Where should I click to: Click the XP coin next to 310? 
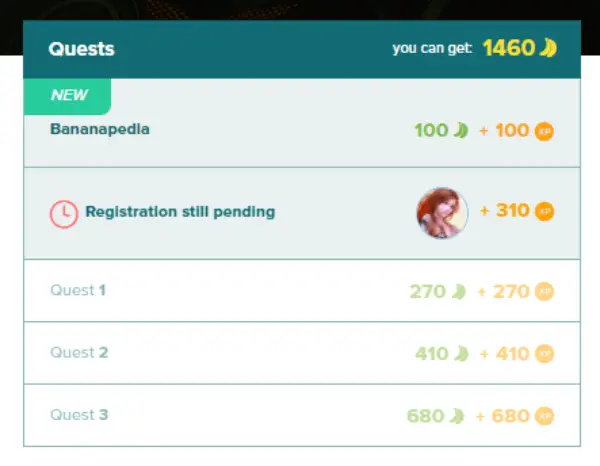544,212
